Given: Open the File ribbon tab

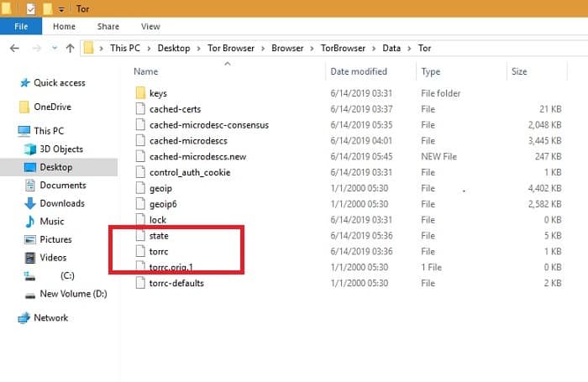Looking at the screenshot, I should [21, 26].
